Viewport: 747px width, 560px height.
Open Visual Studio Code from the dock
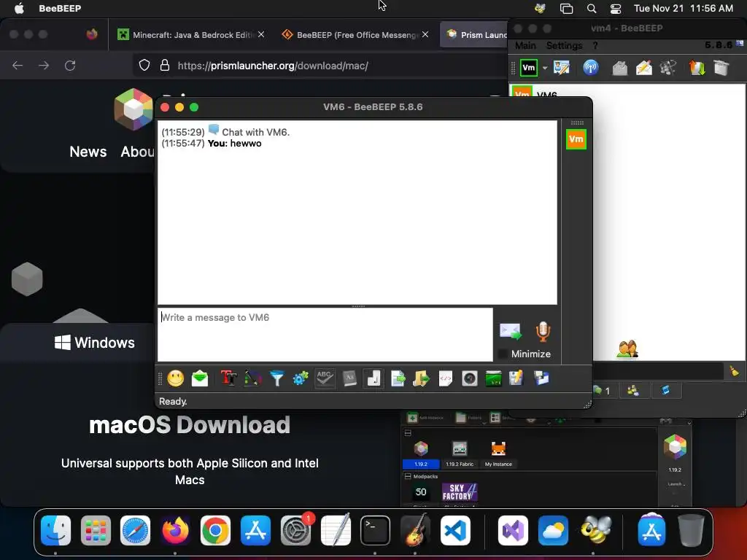point(455,531)
